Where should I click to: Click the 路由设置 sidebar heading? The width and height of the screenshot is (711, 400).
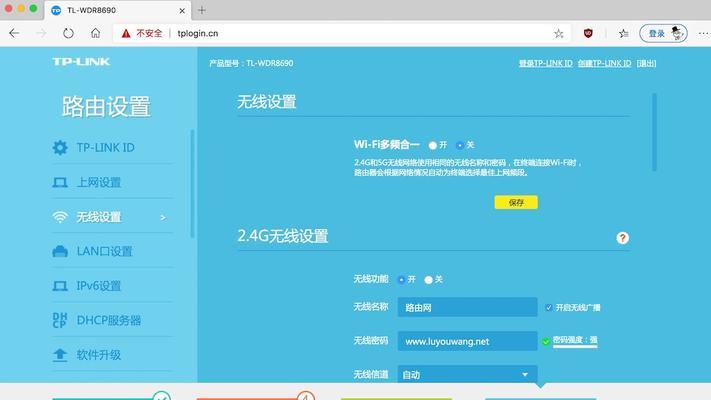[x=106, y=107]
